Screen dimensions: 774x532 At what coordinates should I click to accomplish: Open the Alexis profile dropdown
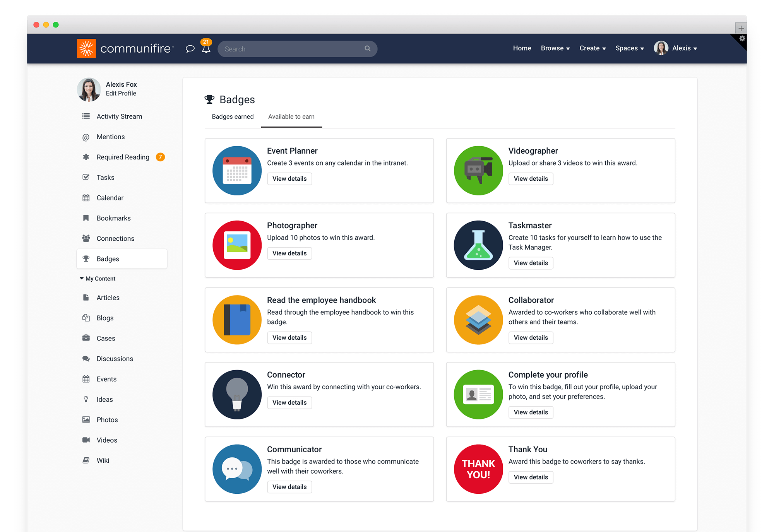683,48
